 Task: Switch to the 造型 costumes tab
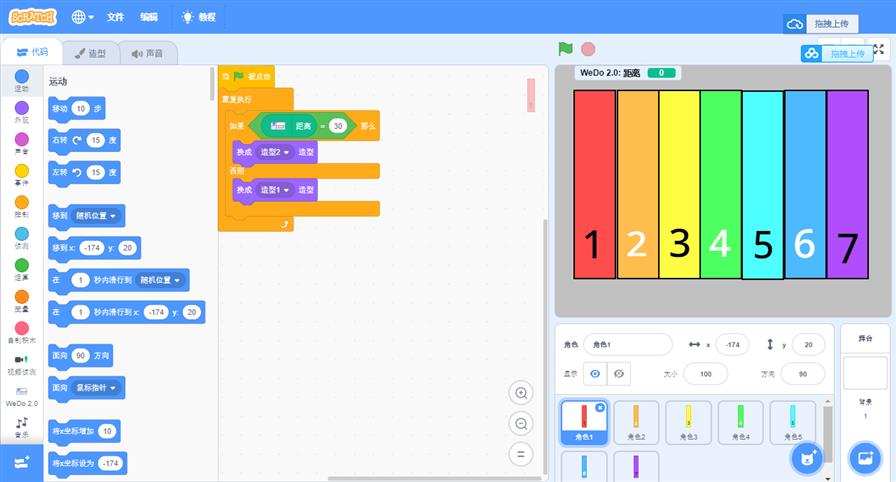(90, 52)
